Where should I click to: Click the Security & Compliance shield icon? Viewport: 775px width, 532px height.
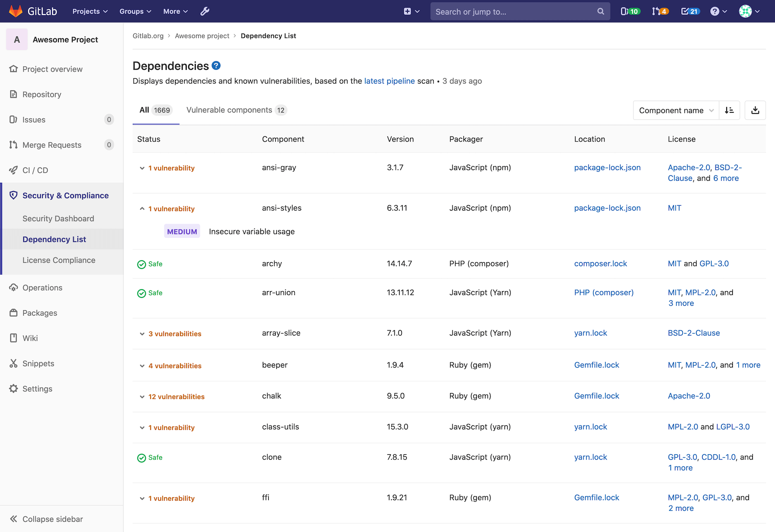[14, 195]
